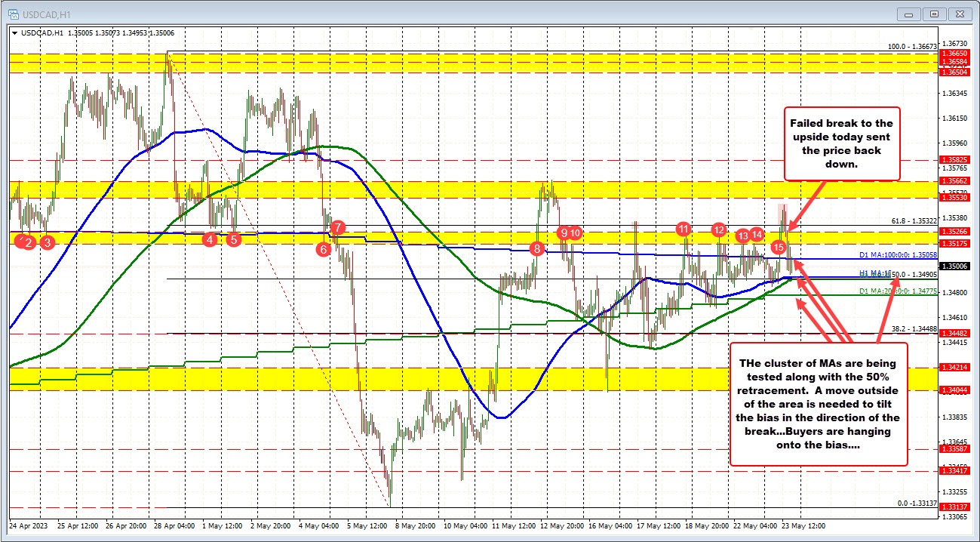Select the Fibonacci label 61.8 - 1.35322

[914, 221]
